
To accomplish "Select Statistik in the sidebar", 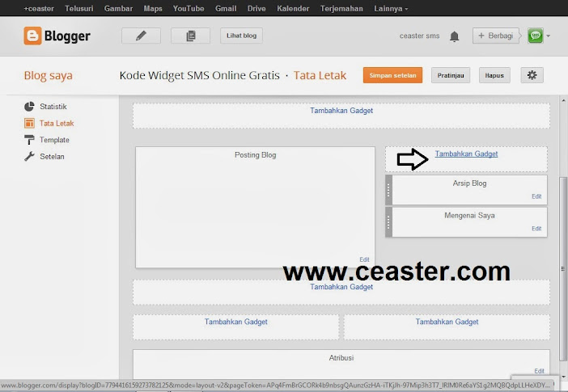I will click(53, 107).
